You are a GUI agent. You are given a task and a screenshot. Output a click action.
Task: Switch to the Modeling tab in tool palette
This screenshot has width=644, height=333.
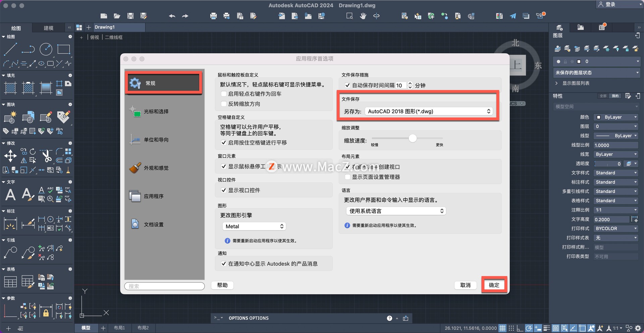point(48,28)
